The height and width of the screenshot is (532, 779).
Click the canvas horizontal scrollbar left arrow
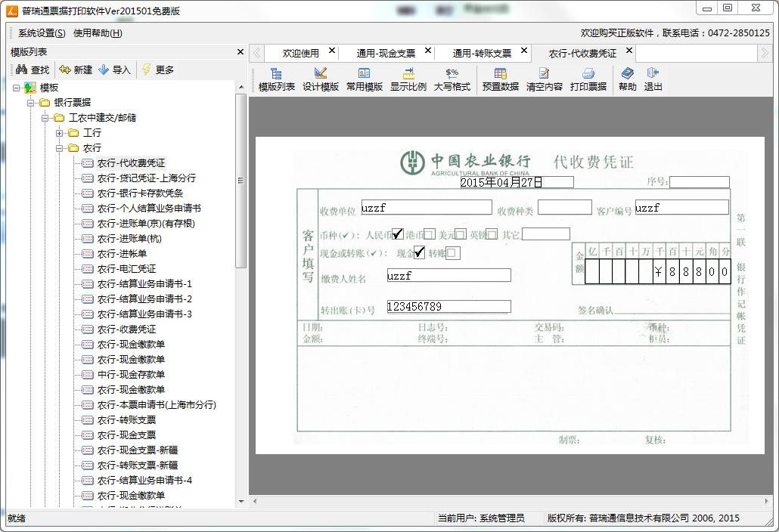click(255, 501)
